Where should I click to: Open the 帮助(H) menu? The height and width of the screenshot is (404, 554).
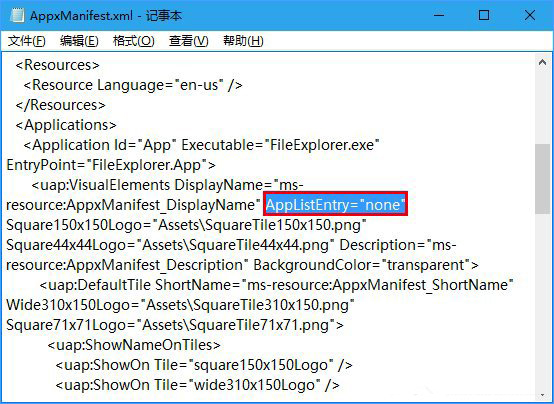[243, 41]
